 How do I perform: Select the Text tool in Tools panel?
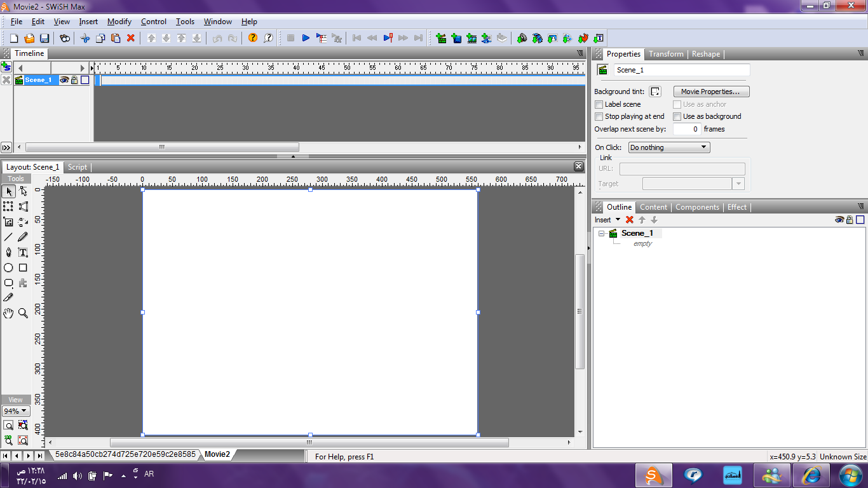pos(23,252)
